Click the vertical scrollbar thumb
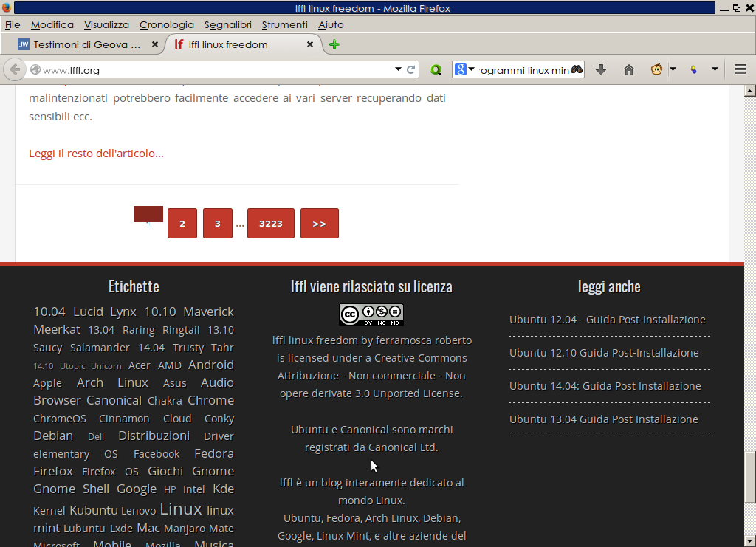The height and width of the screenshot is (547, 756). pos(750,477)
